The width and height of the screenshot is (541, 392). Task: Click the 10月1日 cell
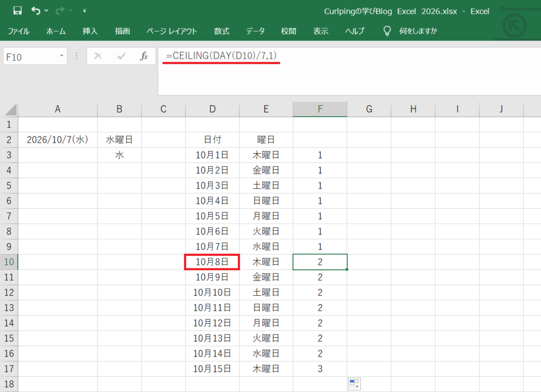click(212, 155)
